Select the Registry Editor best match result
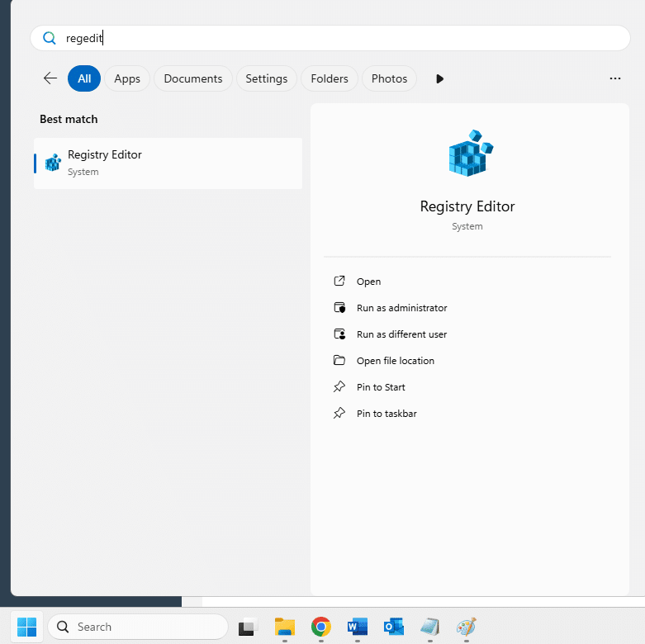The height and width of the screenshot is (644, 645). pos(168,163)
